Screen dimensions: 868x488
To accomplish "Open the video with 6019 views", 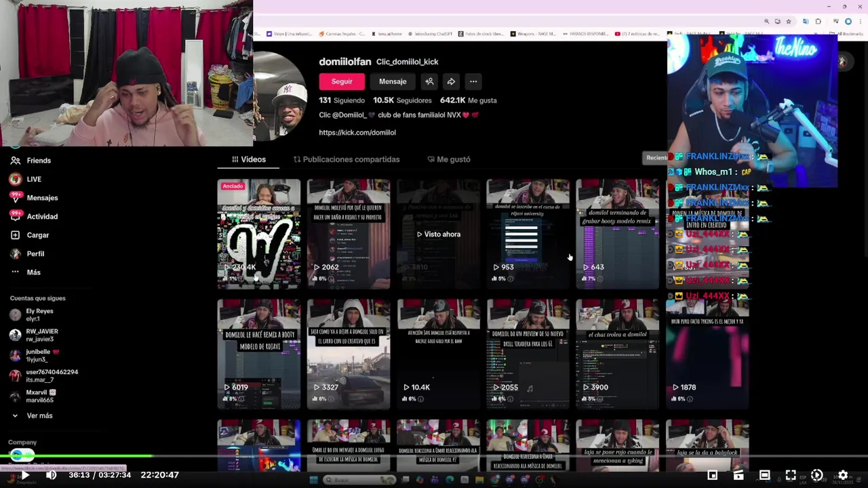I will point(258,354).
